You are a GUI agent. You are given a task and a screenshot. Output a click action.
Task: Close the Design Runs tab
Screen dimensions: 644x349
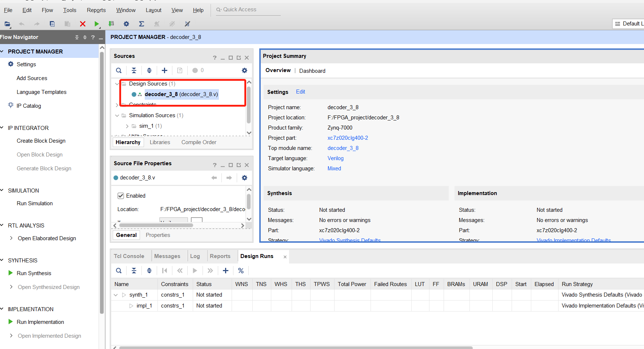tap(285, 257)
